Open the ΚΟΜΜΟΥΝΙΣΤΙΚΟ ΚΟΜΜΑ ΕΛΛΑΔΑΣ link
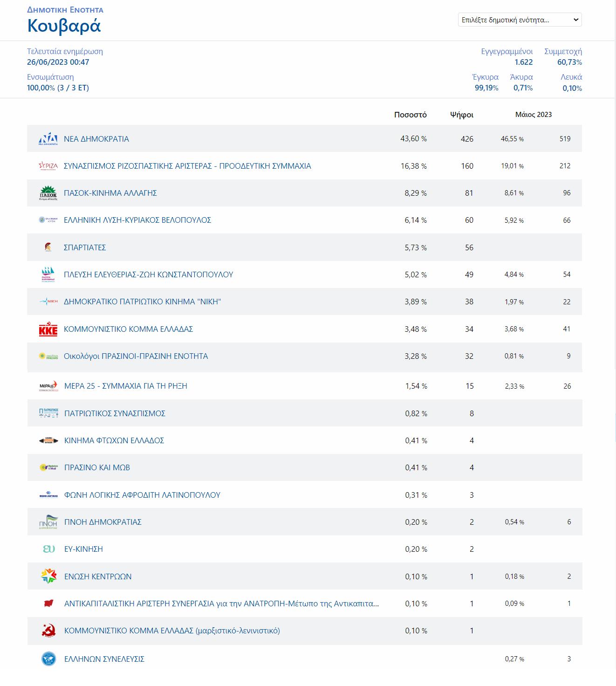Image resolution: width=616 pixels, height=686 pixels. [x=129, y=329]
